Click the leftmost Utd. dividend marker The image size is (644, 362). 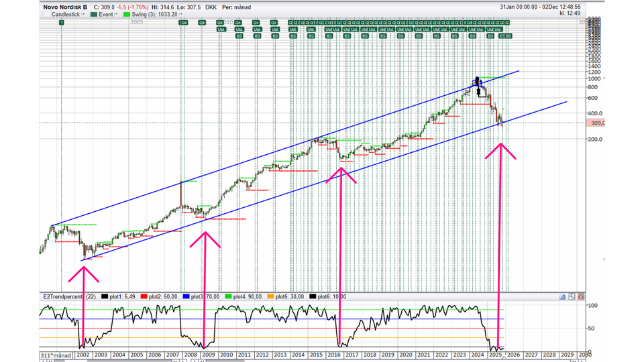point(221,29)
